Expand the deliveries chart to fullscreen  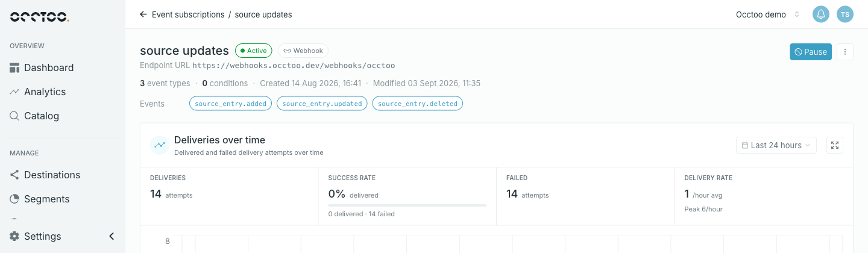[835, 145]
